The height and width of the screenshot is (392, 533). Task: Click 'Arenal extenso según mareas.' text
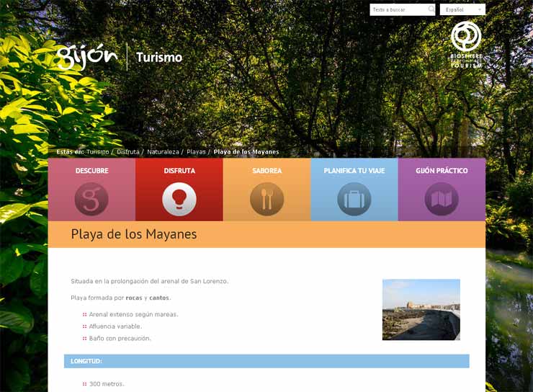(133, 314)
